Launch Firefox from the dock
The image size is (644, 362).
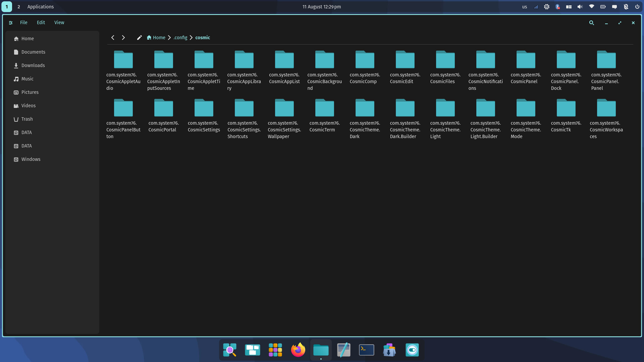coord(298,350)
